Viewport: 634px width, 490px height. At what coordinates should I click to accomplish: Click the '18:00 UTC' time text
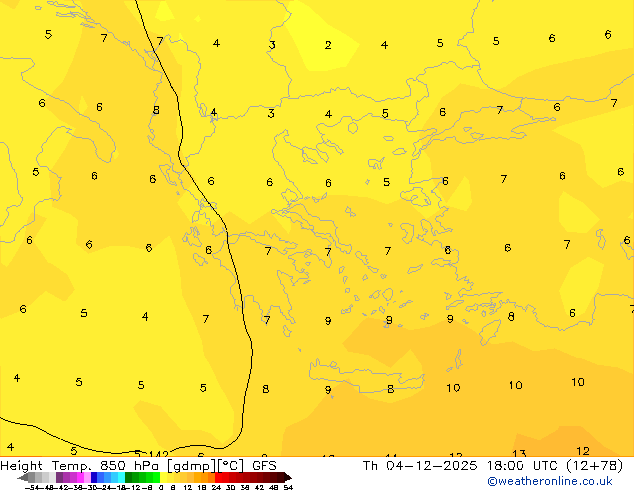(522, 466)
